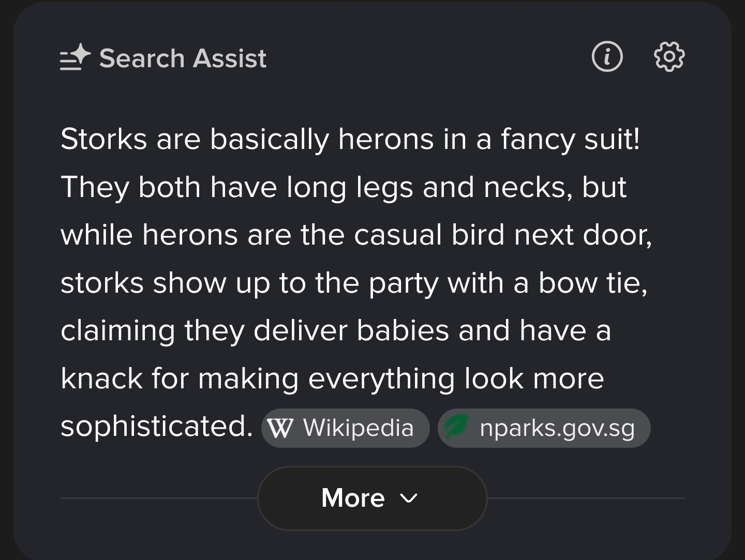The width and height of the screenshot is (745, 560).
Task: Expand answer using the More chevron arrow
Action: tap(409, 498)
